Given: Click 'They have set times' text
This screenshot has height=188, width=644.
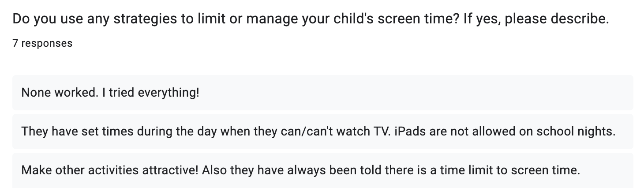Looking at the screenshot, I should 64,132.
